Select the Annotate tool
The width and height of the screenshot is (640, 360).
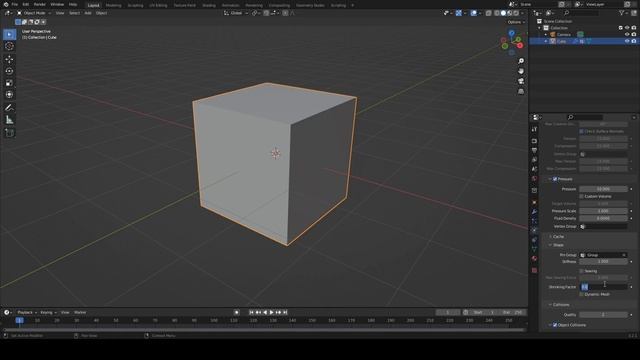[9, 108]
